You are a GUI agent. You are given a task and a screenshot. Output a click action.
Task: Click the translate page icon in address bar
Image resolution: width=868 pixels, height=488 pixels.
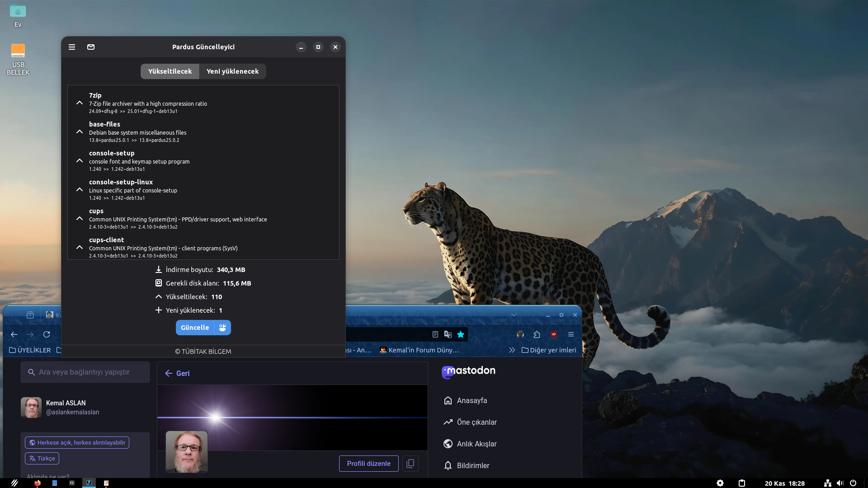[448, 334]
